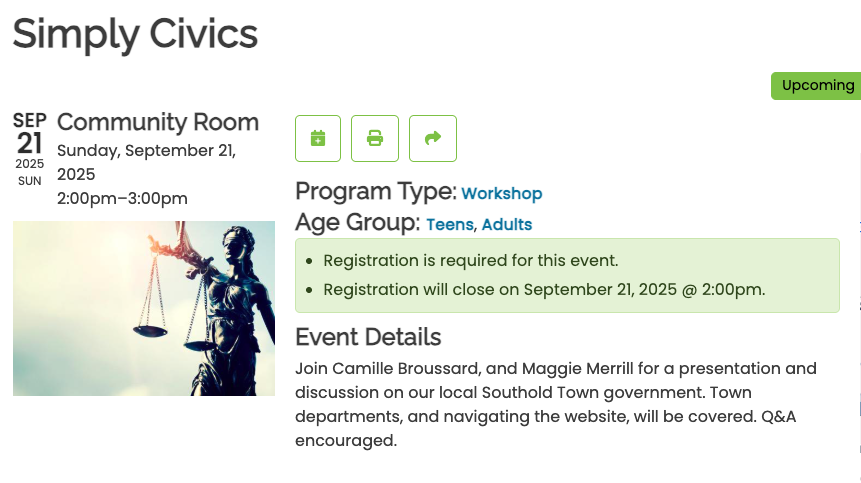Image resolution: width=861 pixels, height=483 pixels.
Task: Click the registration closing date notice
Action: (544, 290)
